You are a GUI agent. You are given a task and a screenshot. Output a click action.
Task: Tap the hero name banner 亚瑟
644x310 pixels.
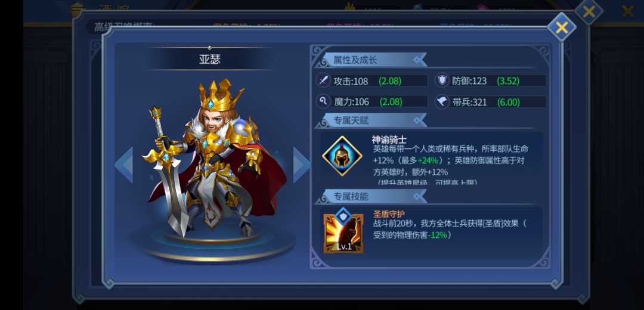pos(209,59)
